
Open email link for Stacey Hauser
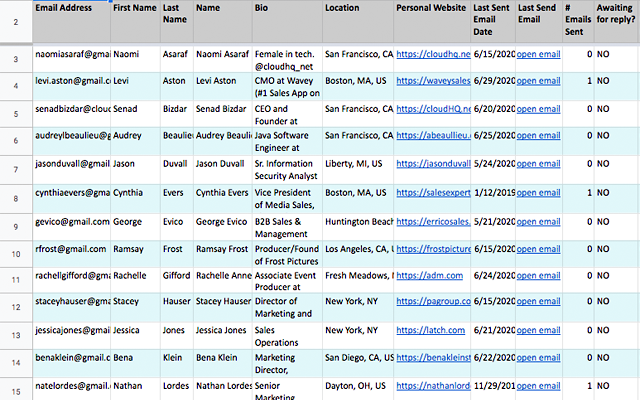538,301
